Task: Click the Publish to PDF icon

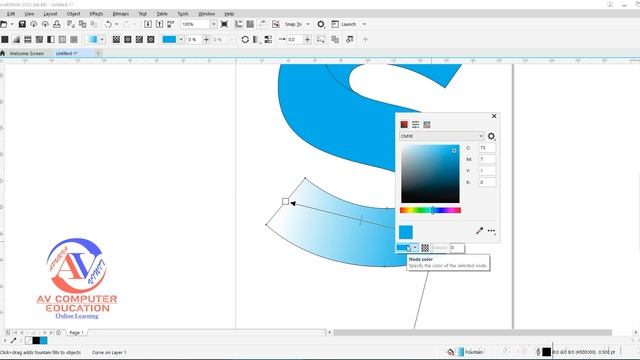Action: point(171,24)
